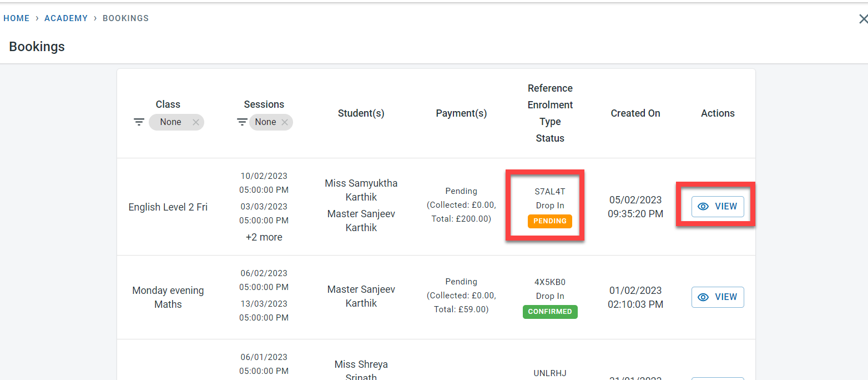Image resolution: width=868 pixels, height=380 pixels.
Task: Click the Sessions column filter icon
Action: (242, 122)
